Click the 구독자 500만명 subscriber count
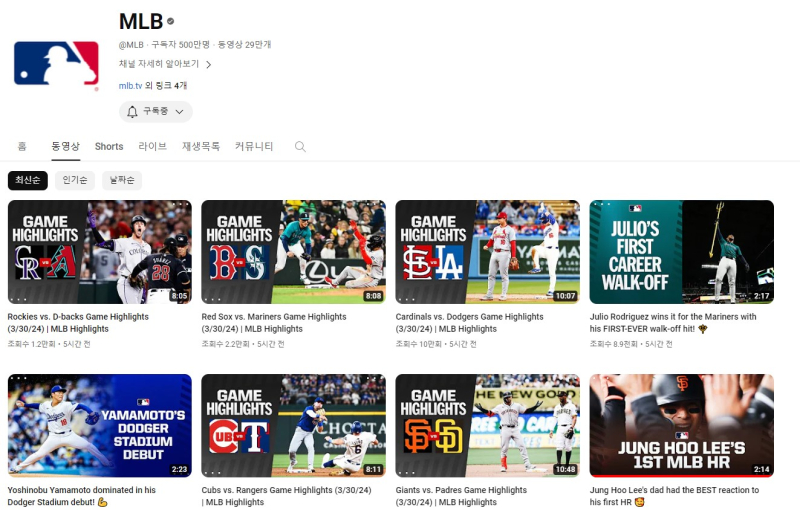Screen dimensions: 800x510 [181, 45]
